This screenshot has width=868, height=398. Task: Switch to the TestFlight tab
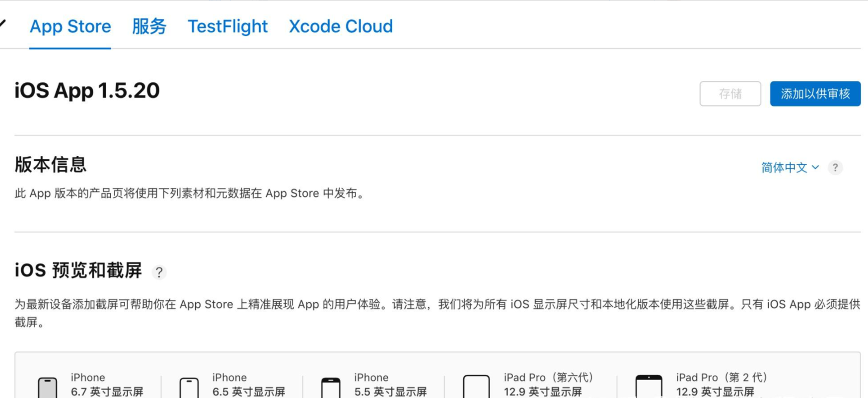[227, 27]
